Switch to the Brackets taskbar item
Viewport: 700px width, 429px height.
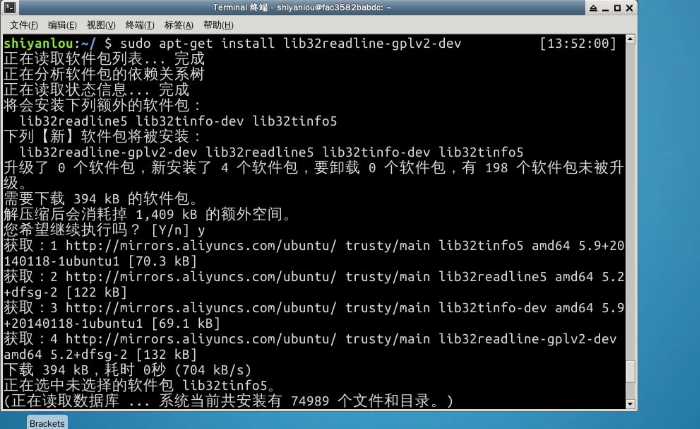tap(47, 423)
